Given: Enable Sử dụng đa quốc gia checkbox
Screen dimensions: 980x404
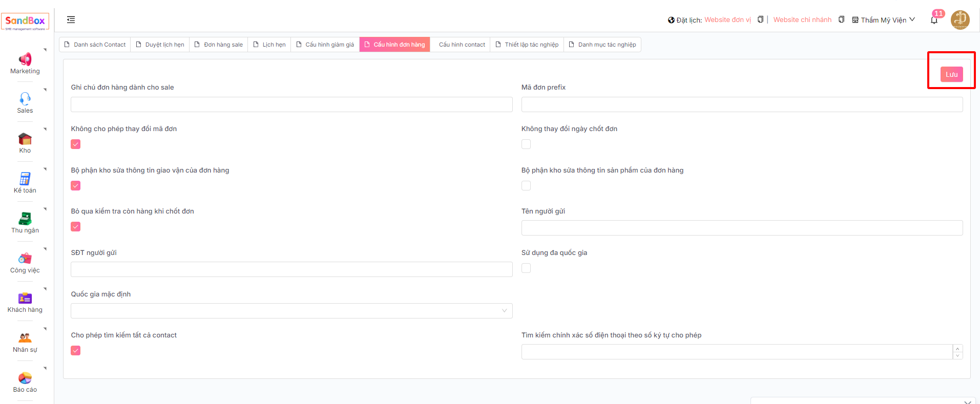Looking at the screenshot, I should [x=526, y=268].
